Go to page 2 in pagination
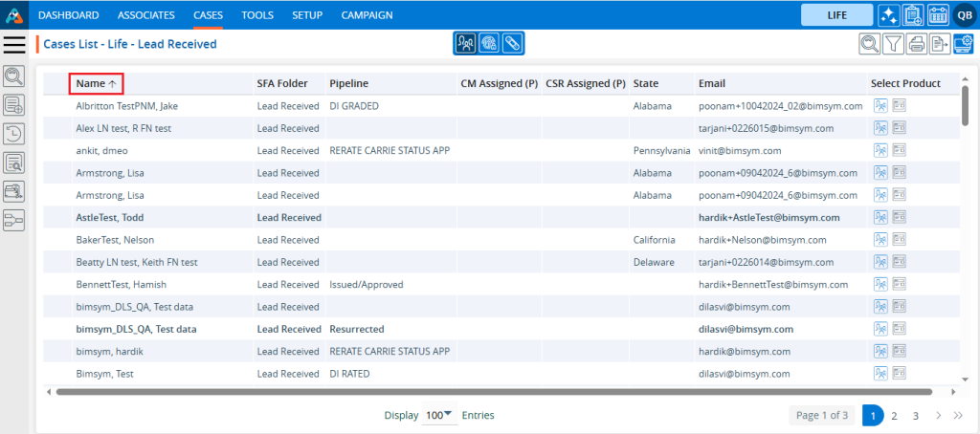This screenshot has width=980, height=434. click(x=894, y=416)
